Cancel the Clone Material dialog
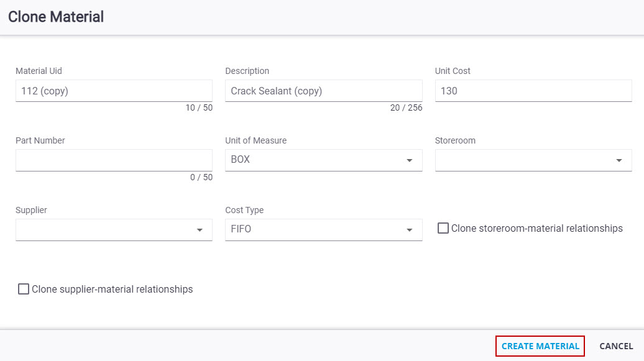Screen dimensions: 644x361 click(x=616, y=346)
